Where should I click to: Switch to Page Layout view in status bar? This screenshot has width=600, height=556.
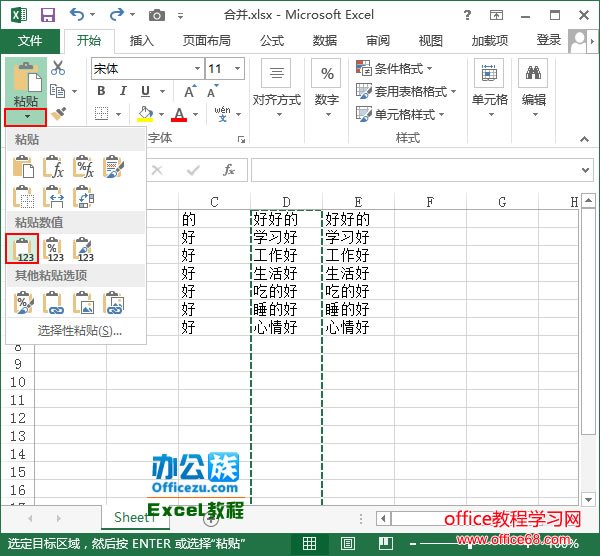pyautogui.click(x=347, y=543)
